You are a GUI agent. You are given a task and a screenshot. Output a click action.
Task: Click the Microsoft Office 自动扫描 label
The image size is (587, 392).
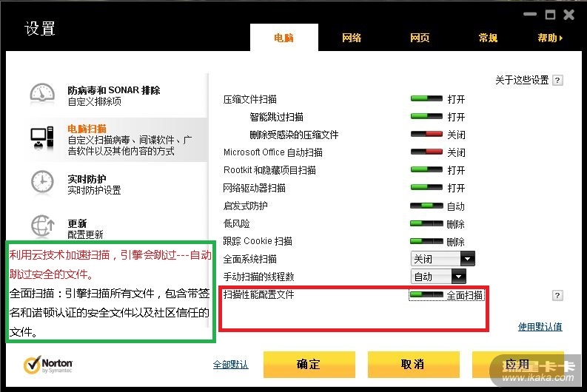(x=273, y=152)
